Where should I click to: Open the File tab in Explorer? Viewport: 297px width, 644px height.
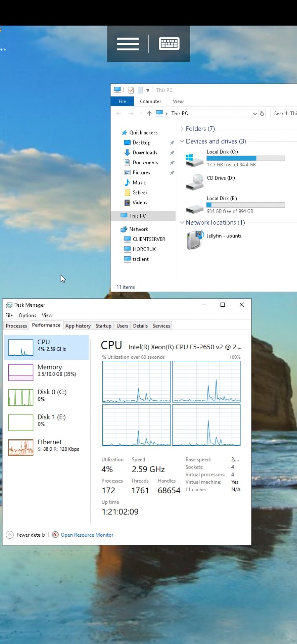[123, 101]
